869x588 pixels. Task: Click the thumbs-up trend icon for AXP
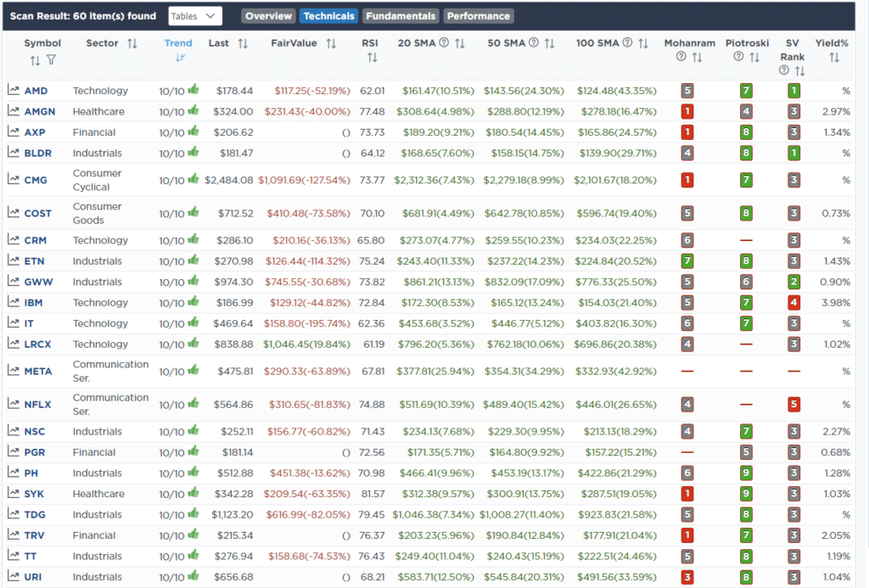click(193, 131)
